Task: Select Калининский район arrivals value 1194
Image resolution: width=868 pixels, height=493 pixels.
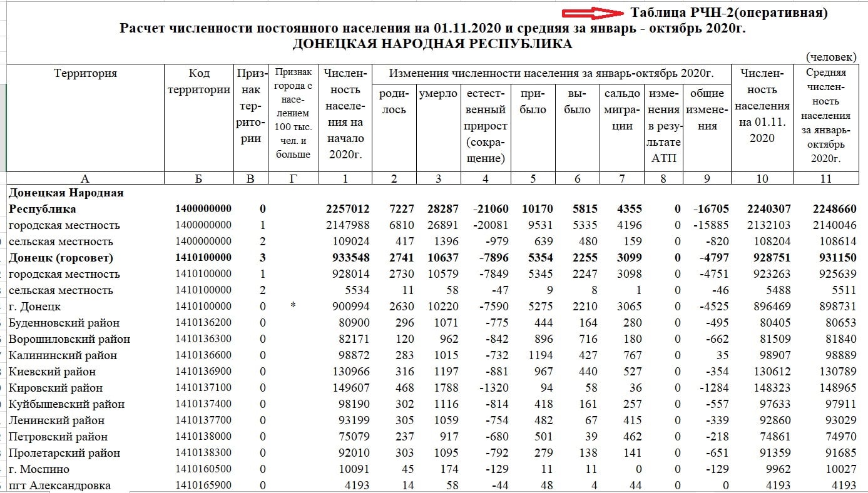Action: click(x=541, y=355)
